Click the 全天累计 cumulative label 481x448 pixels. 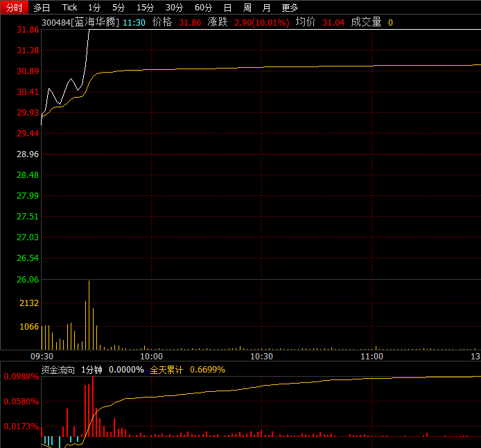pos(166,370)
